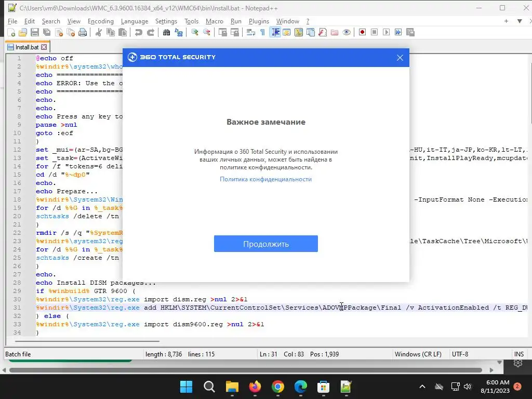Image resolution: width=532 pixels, height=399 pixels.
Task: Open the File menu
Action: (x=12, y=21)
